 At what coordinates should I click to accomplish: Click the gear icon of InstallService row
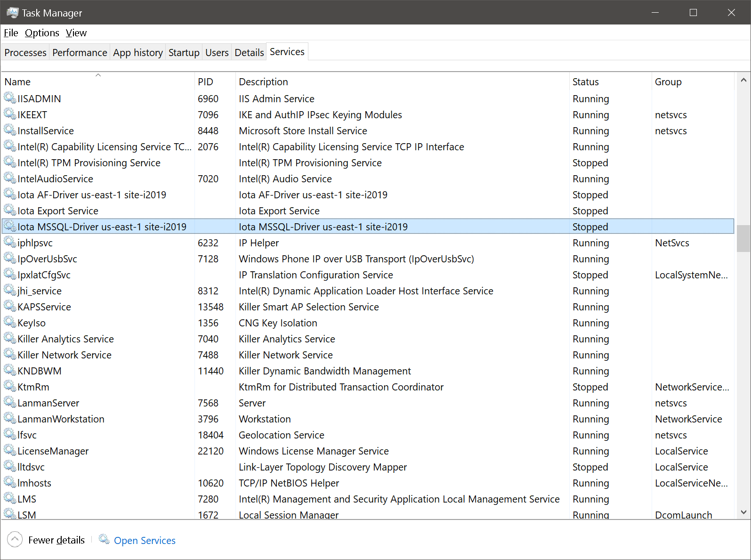(x=10, y=130)
